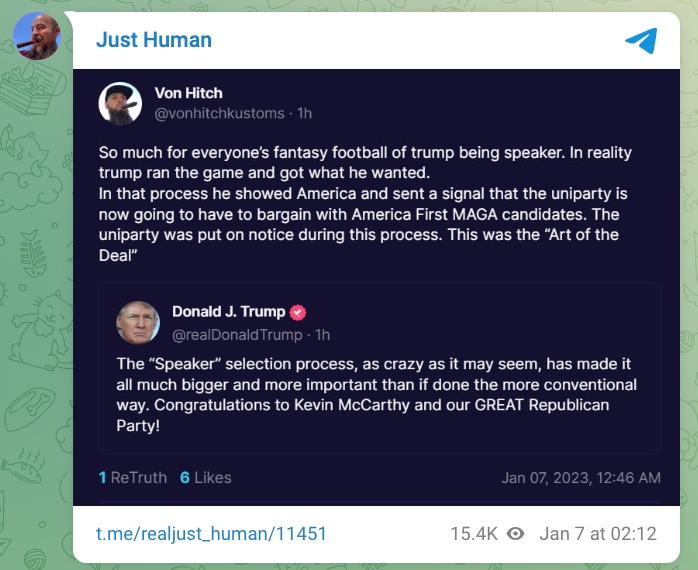Click the @realDonaldTrump handle
698x570 pixels.
(x=236, y=334)
